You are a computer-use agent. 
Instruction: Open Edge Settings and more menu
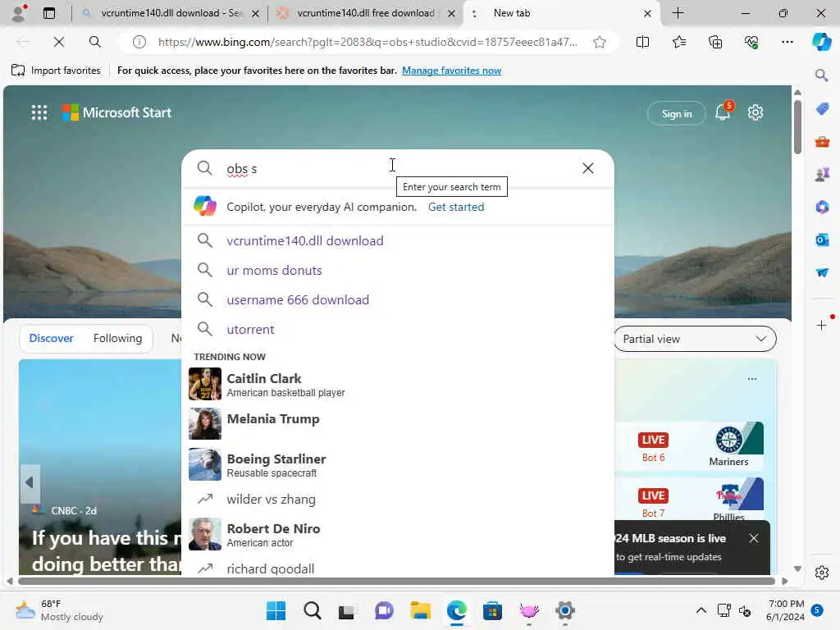[787, 42]
